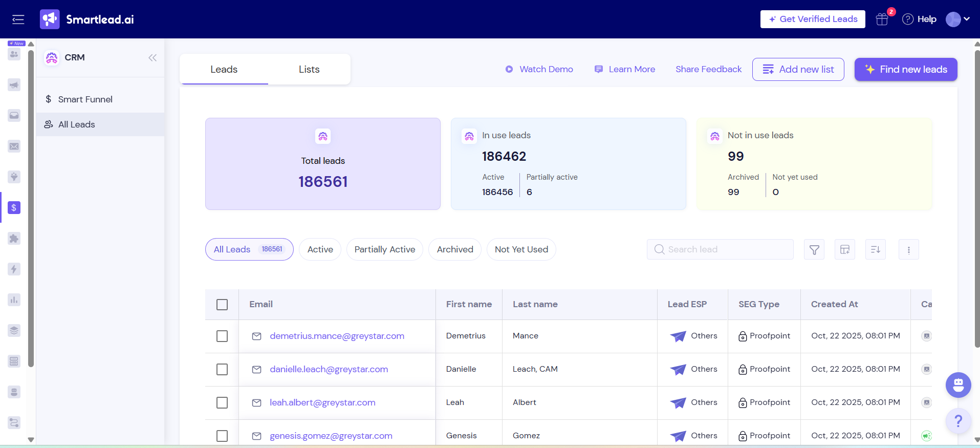The height and width of the screenshot is (448, 980).
Task: Click the campaign icon in Demetrius row
Action: [x=926, y=336]
